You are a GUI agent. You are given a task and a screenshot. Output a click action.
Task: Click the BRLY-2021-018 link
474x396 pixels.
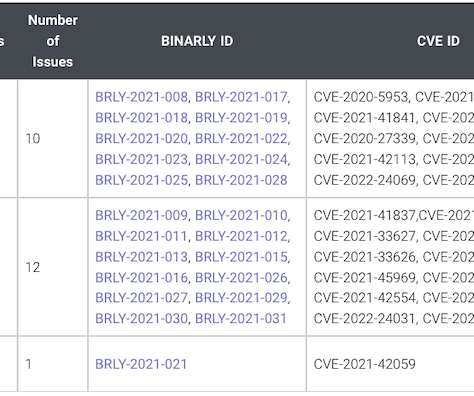point(141,118)
